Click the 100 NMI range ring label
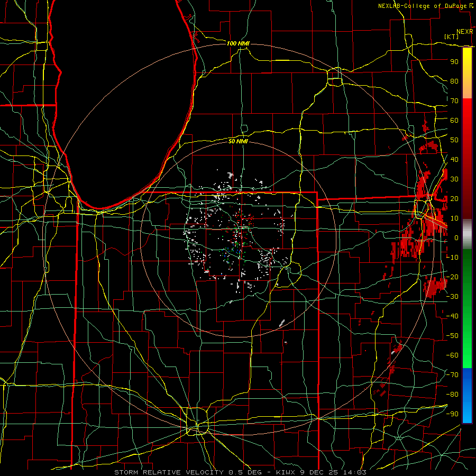Viewport: 476px width, 476px height. [238, 43]
